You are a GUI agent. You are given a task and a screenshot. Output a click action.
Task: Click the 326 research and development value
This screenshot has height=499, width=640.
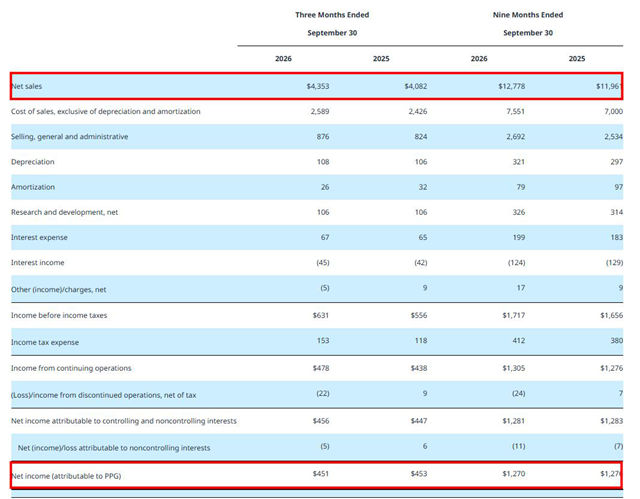(x=519, y=212)
